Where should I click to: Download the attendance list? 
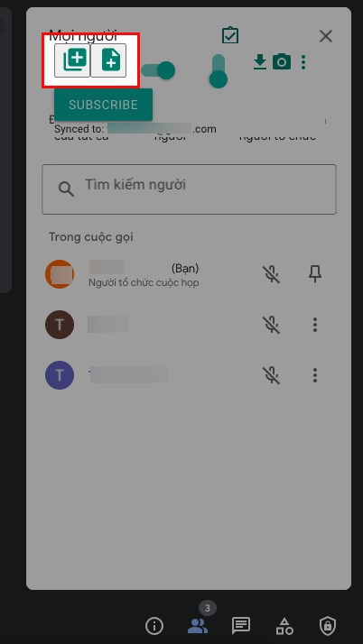(260, 62)
